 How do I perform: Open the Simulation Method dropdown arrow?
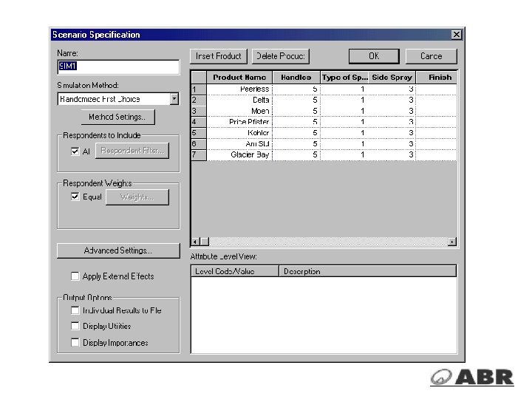[174, 99]
